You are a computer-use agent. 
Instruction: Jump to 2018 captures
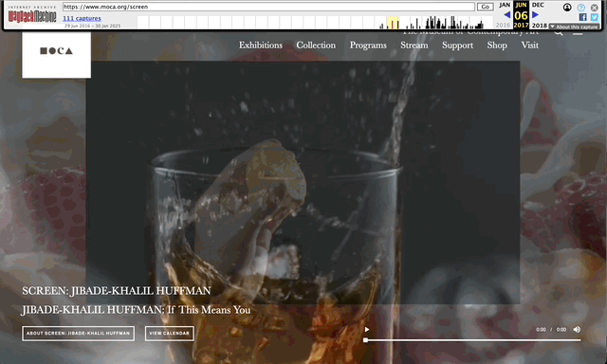(539, 26)
